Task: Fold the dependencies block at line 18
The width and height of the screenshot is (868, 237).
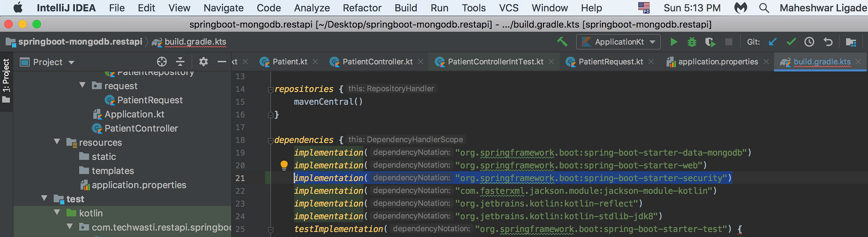Action: click(x=271, y=140)
